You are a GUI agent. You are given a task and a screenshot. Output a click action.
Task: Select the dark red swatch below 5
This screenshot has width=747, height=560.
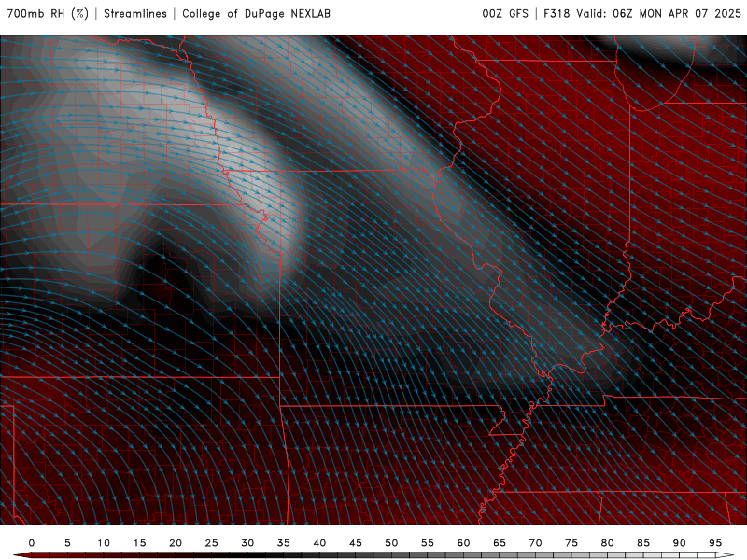[x=77, y=555]
